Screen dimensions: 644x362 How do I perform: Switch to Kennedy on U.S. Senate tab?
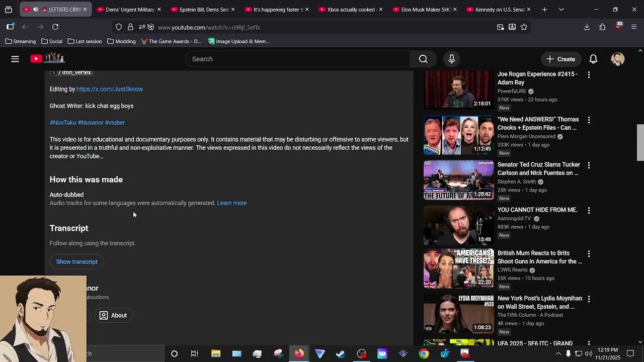tap(499, 9)
